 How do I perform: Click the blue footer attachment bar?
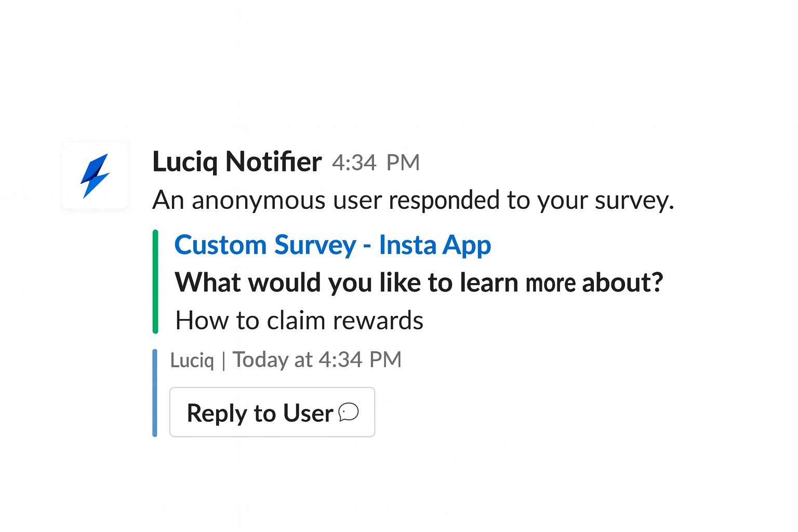click(x=155, y=393)
